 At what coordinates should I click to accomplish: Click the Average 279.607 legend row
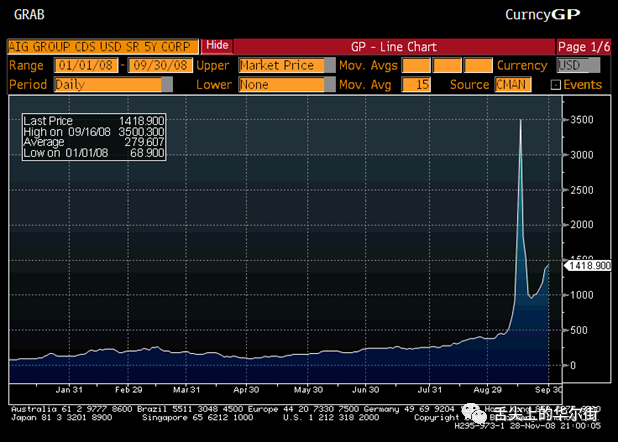94,142
